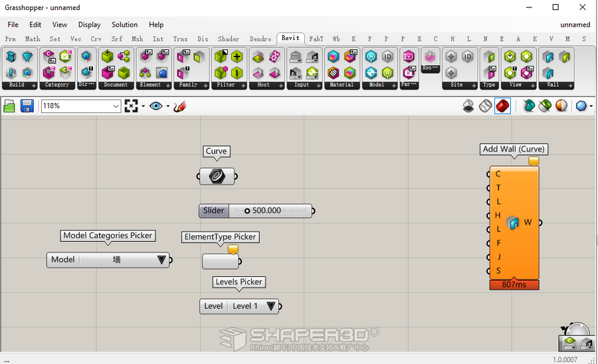Click the green wall icon in the Wall panel
This screenshot has height=364, width=598.
(x=564, y=56)
